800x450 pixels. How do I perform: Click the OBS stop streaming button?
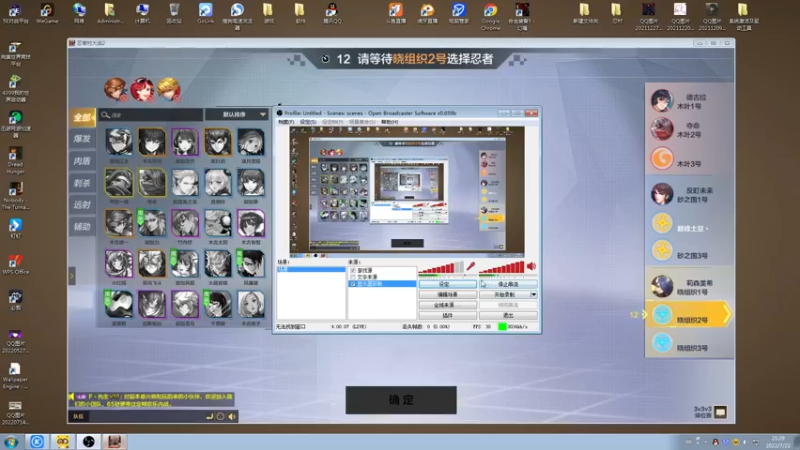click(508, 284)
